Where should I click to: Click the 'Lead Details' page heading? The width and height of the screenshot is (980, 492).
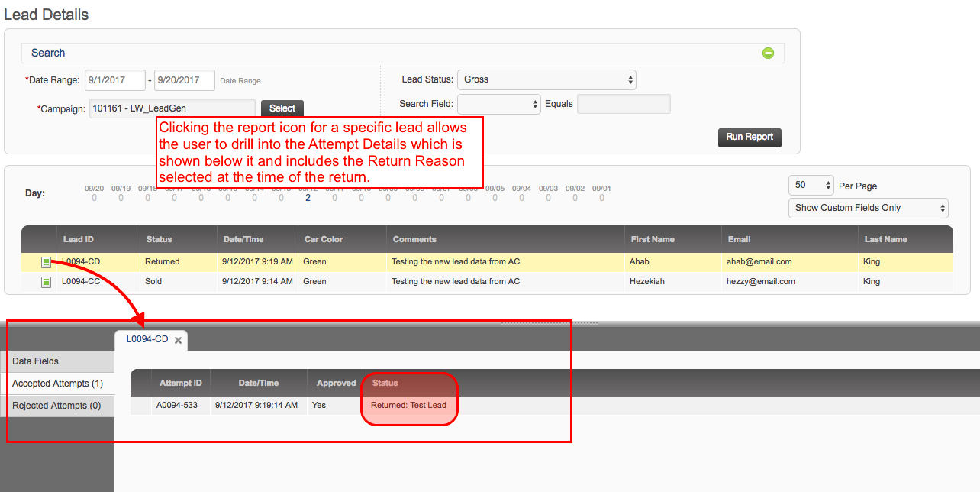tap(47, 15)
